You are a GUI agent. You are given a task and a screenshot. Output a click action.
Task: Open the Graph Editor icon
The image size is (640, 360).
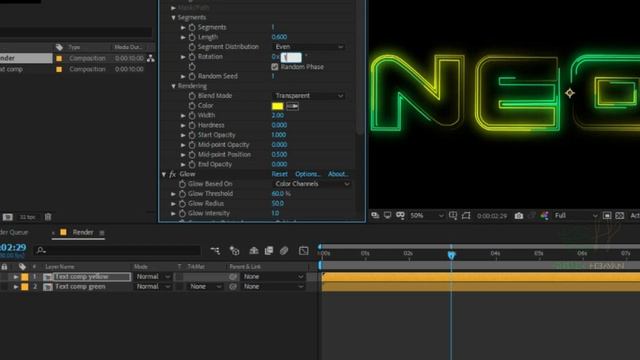point(303,251)
